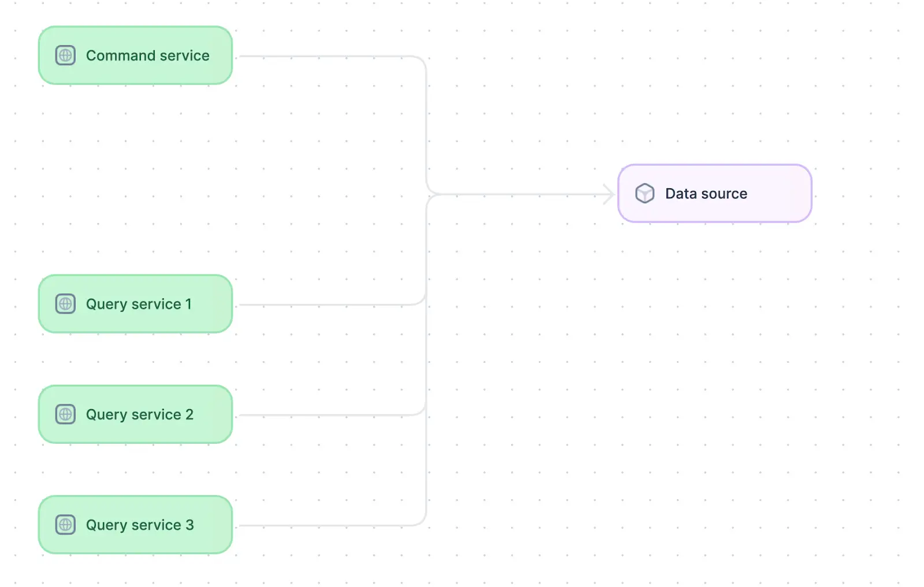Select the "Data source" label text

tap(706, 194)
